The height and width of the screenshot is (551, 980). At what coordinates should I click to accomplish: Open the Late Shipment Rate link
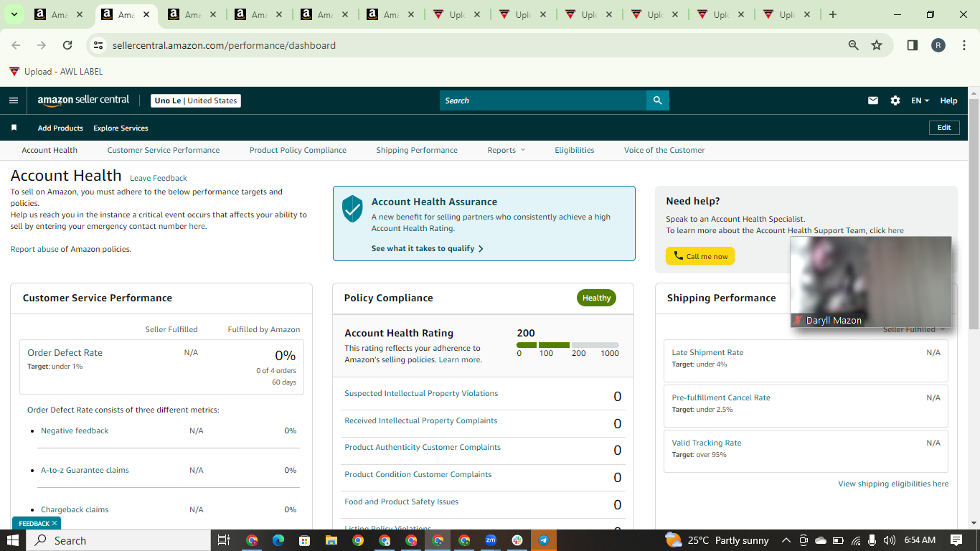pos(707,352)
